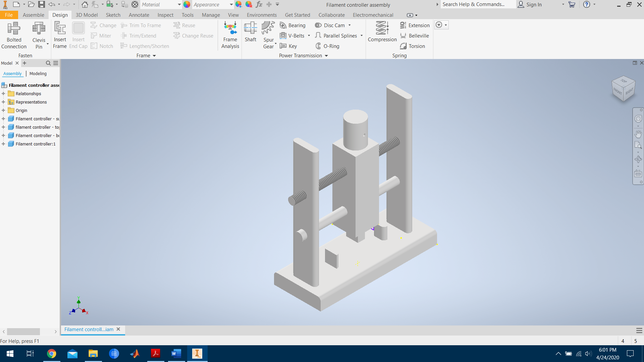Expand the Relationships folder node

coord(3,94)
